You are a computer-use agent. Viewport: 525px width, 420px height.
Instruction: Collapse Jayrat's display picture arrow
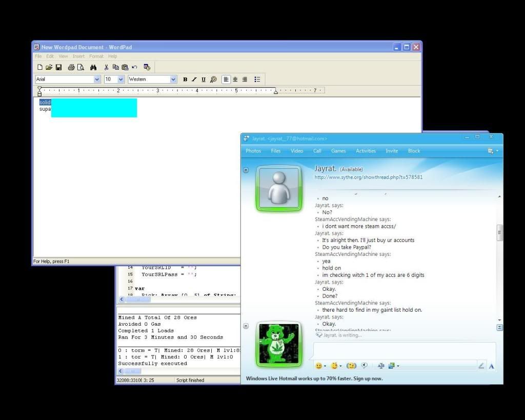246,170
